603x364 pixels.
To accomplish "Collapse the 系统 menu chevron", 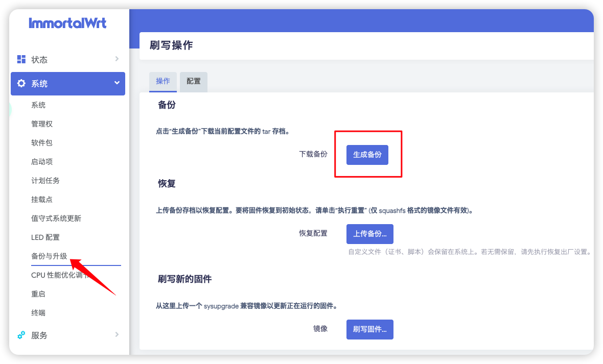I will pos(117,83).
